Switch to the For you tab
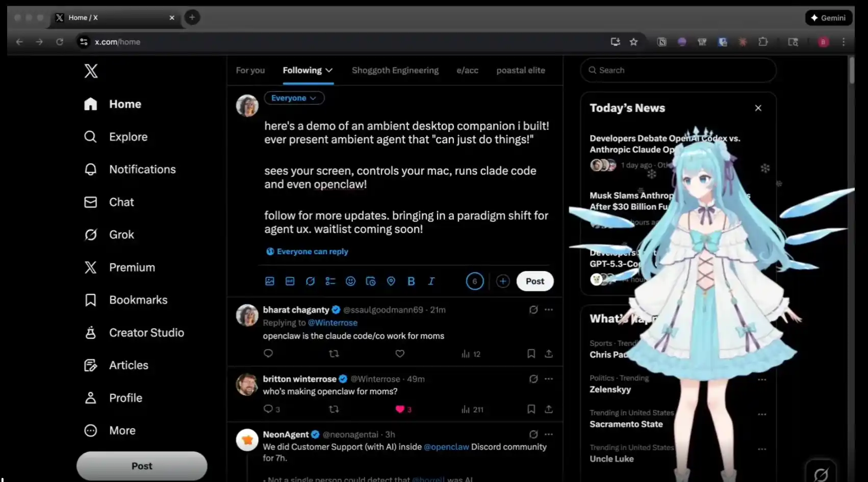Image resolution: width=868 pixels, height=482 pixels. point(250,70)
